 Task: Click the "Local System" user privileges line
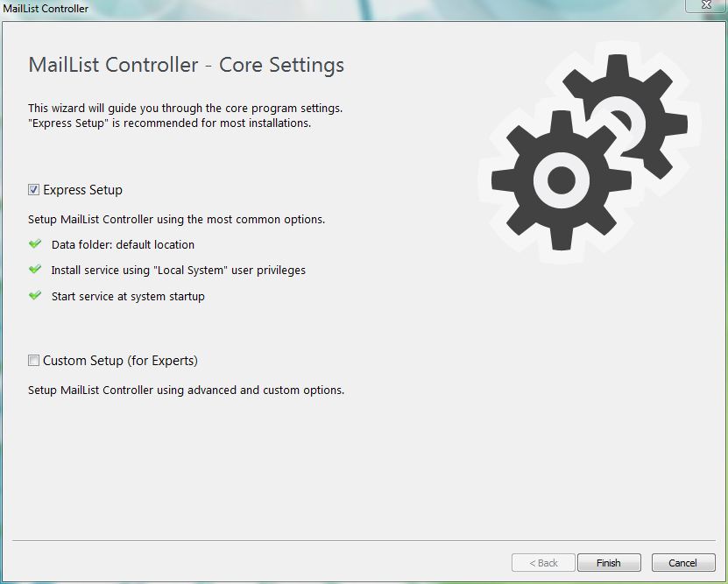178,271
